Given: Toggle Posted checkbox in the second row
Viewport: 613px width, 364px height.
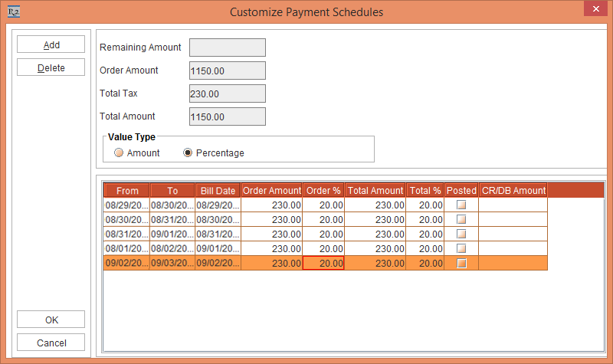Looking at the screenshot, I should click(461, 220).
